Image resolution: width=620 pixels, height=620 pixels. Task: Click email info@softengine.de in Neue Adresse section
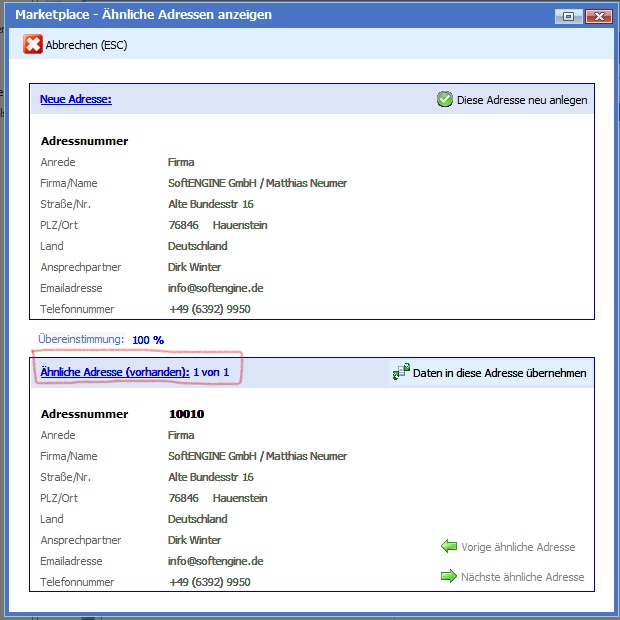215,288
